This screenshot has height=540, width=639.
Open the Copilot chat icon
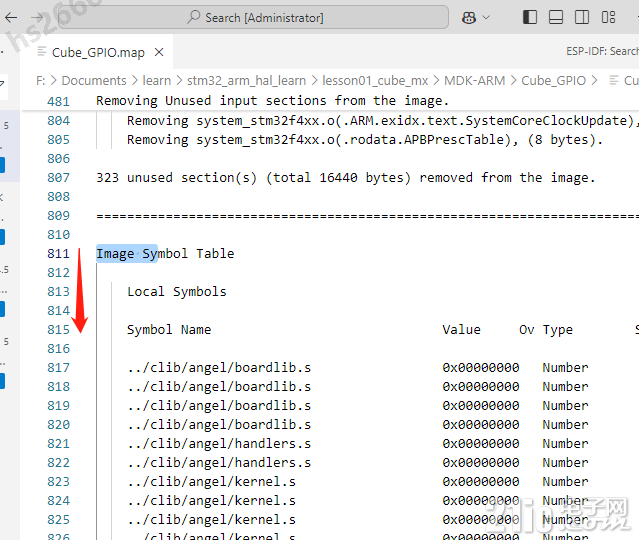tap(469, 18)
